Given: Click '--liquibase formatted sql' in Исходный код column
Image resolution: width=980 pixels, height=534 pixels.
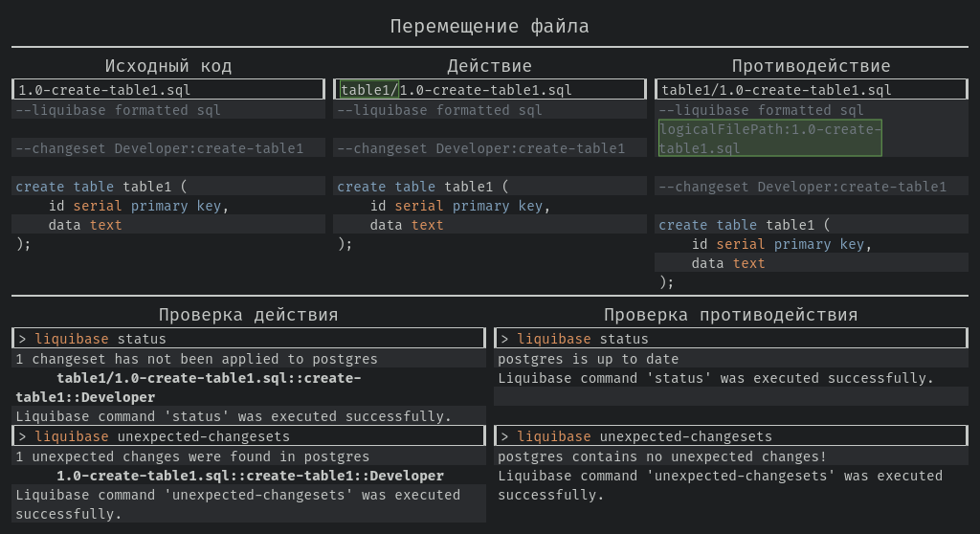Looking at the screenshot, I should (118, 110).
